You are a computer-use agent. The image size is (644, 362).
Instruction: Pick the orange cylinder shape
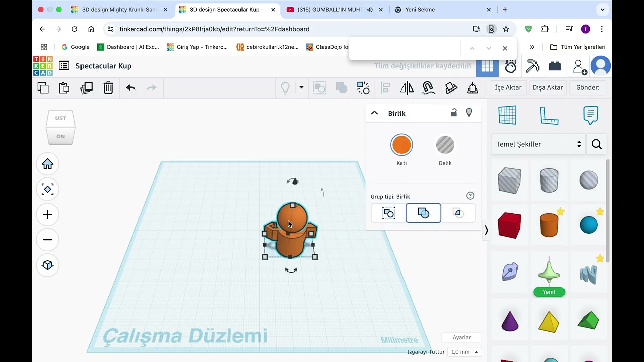(x=549, y=225)
